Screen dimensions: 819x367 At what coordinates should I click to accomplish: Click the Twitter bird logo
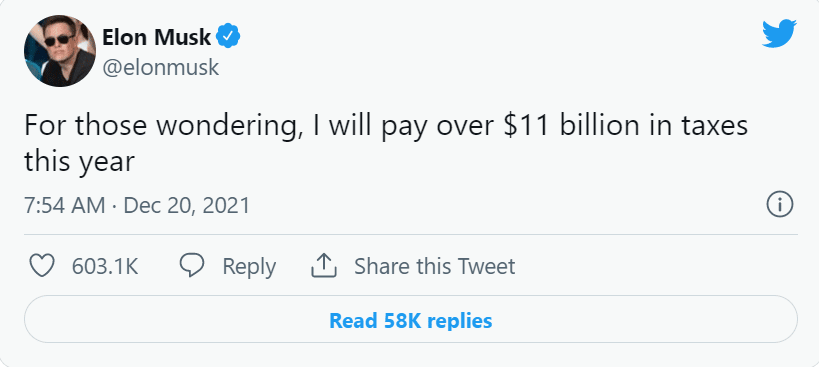pyautogui.click(x=779, y=33)
